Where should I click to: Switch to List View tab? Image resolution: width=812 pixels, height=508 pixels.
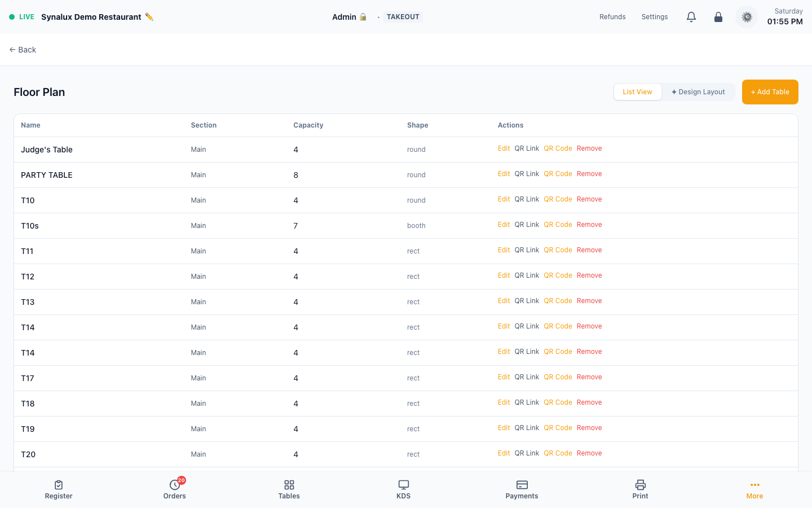pos(638,92)
